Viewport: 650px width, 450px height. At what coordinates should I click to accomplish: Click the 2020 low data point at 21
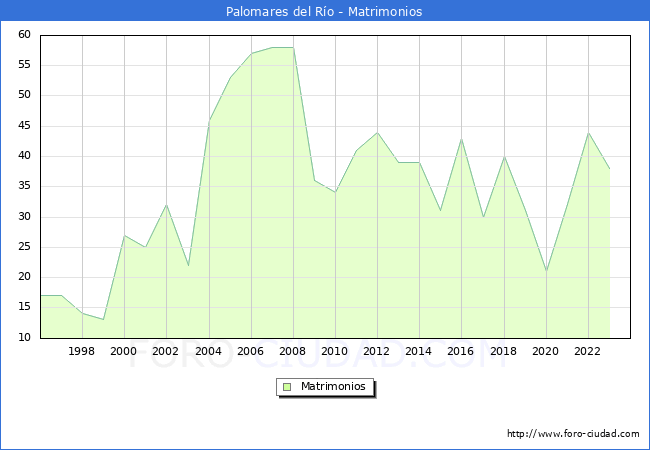(546, 271)
